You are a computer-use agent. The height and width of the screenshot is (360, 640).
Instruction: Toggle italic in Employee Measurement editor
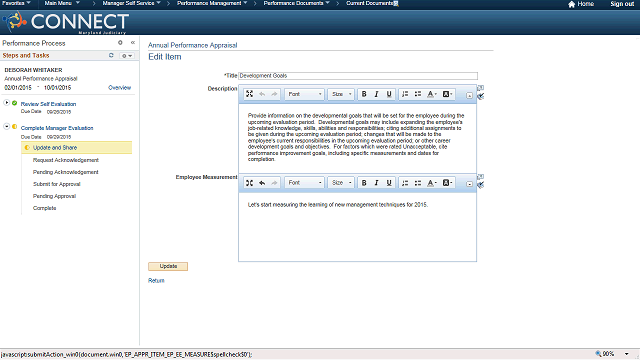pyautogui.click(x=376, y=182)
